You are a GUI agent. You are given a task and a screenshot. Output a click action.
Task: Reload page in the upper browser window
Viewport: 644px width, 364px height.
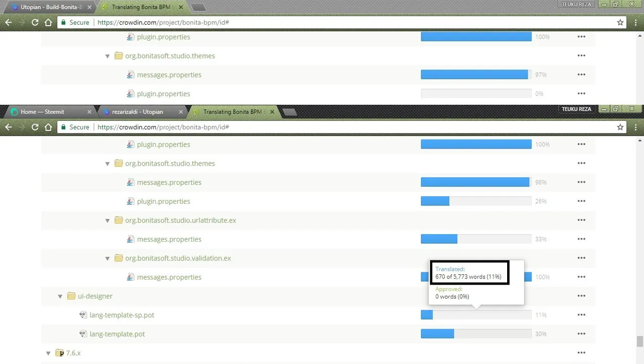(35, 22)
